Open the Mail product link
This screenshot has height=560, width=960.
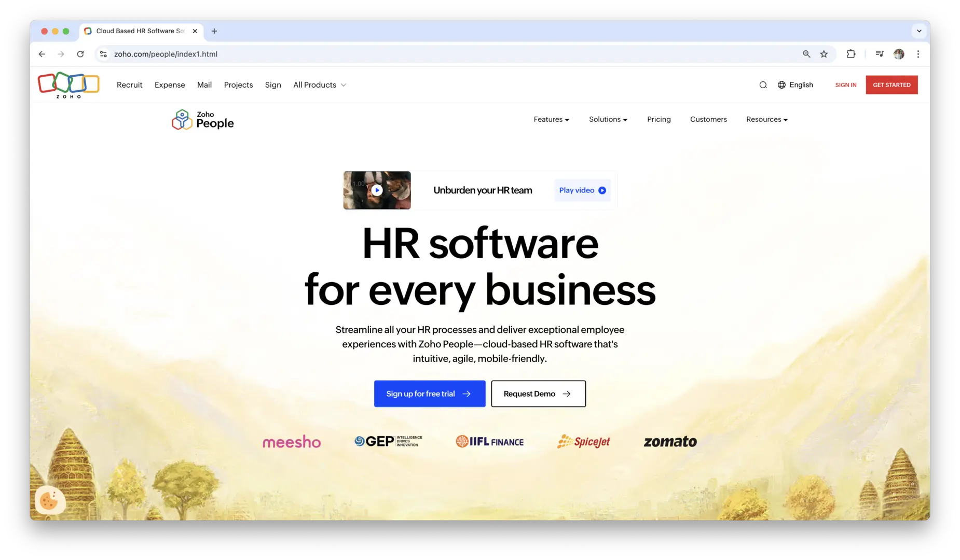[204, 85]
